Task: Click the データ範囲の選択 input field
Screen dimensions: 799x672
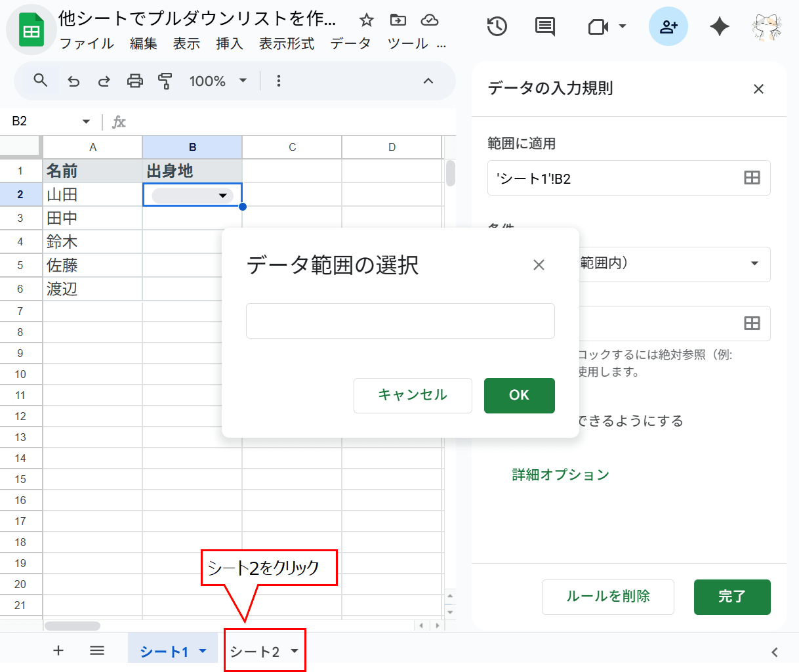Action: point(400,321)
